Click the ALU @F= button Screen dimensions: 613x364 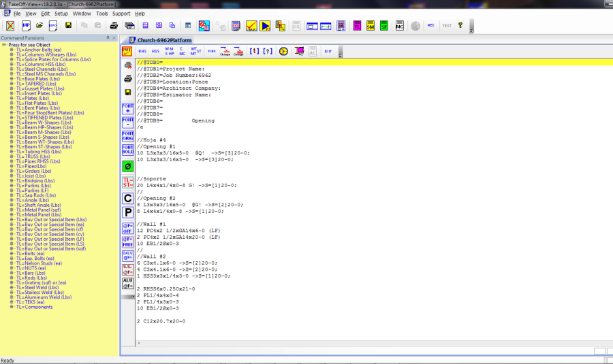(x=127, y=283)
